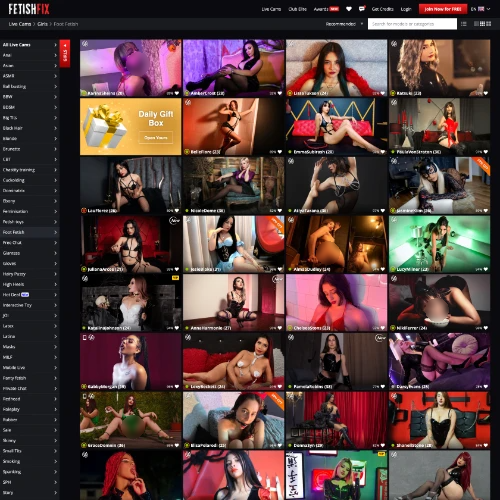Viewport: 500px width, 500px height.
Task: Open the favorites heart icon in header
Action: [349, 9]
